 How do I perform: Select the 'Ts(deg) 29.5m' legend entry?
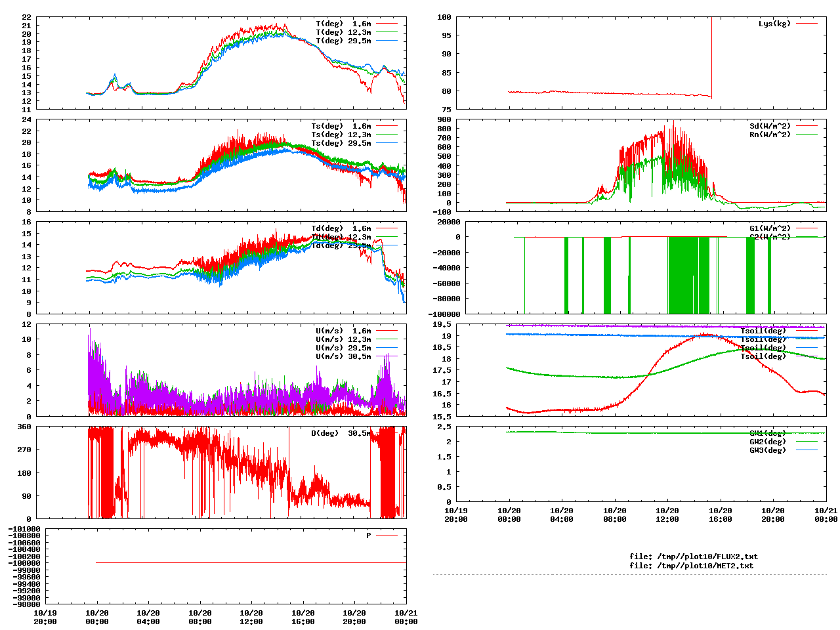coord(341,143)
